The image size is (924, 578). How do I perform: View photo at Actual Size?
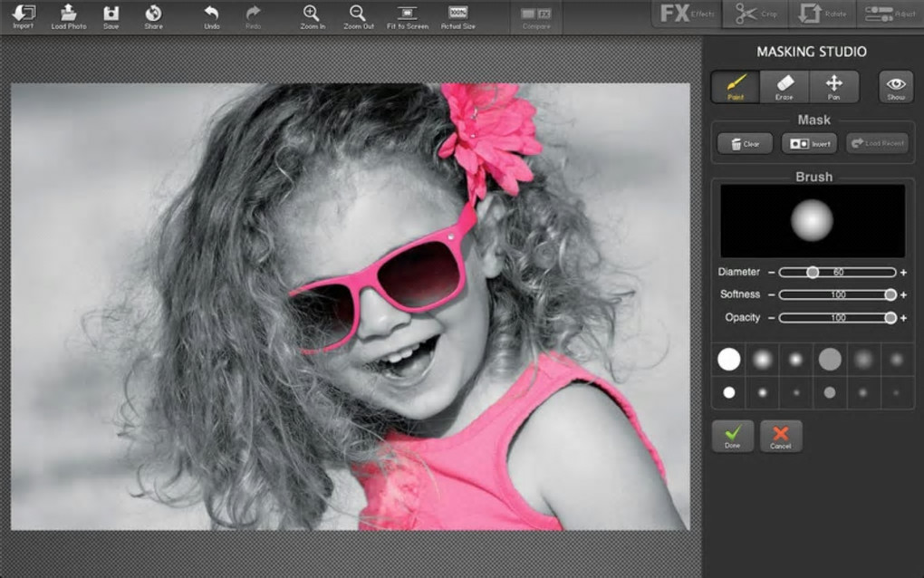458,15
